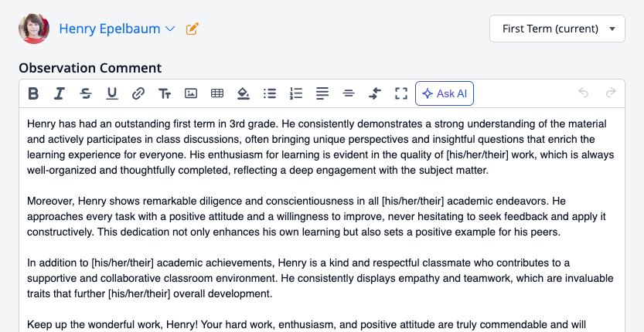Screen dimensions: 644x332
Task: Toggle fullscreen editor mode
Action: coord(400,93)
